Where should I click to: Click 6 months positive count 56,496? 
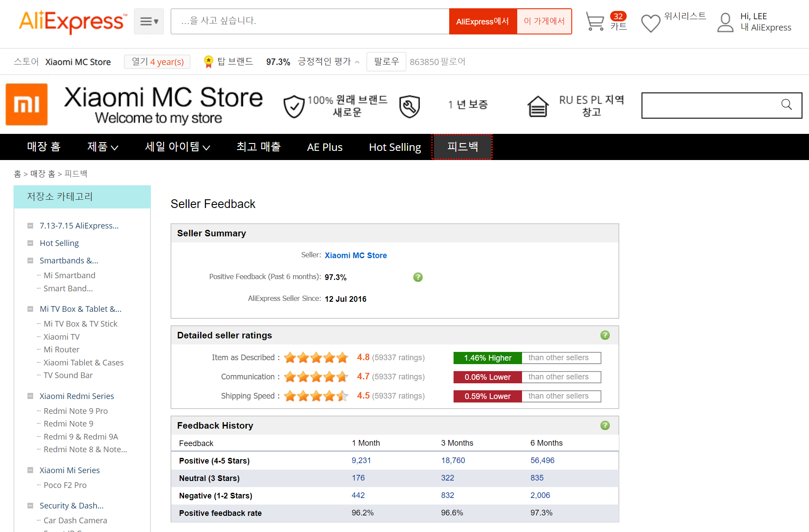(x=542, y=460)
